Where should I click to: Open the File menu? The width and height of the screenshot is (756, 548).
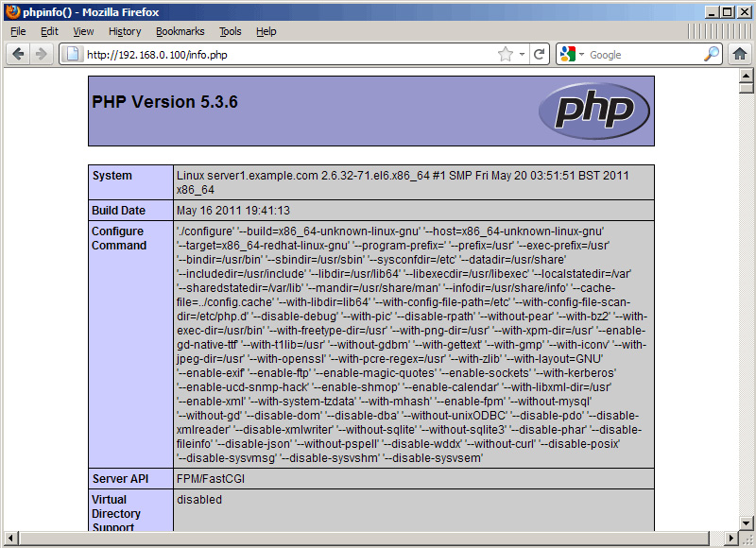point(18,31)
